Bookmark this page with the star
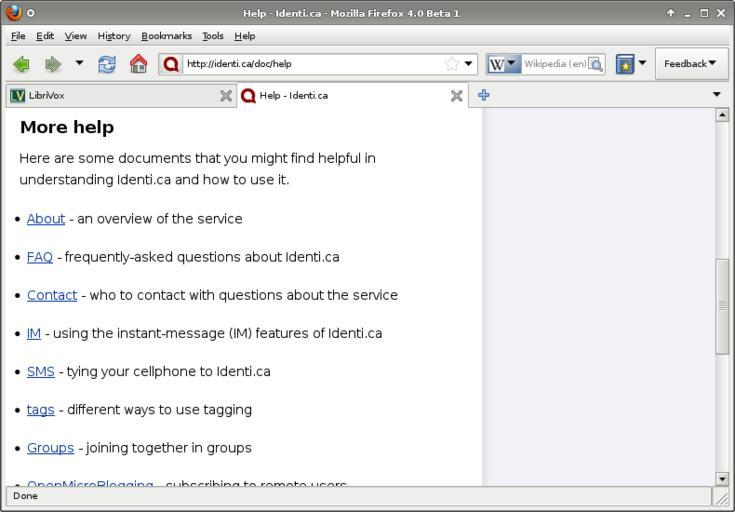This screenshot has height=512, width=735. click(x=452, y=64)
